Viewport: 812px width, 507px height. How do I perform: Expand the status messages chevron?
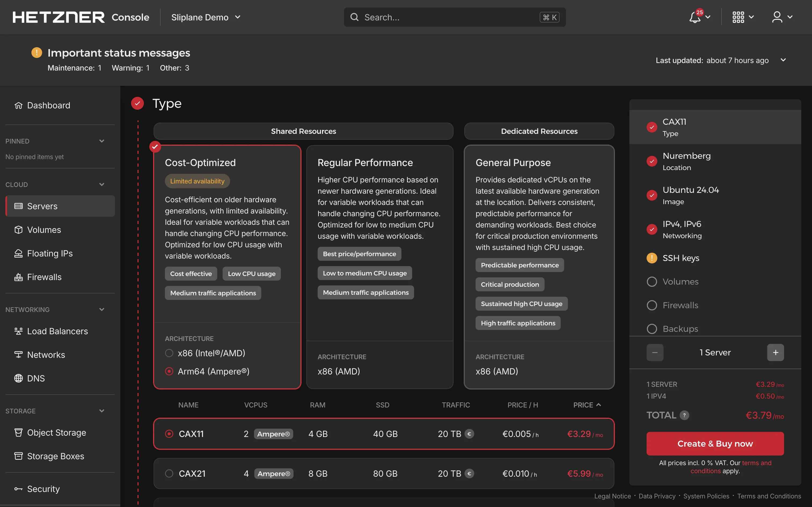[783, 60]
